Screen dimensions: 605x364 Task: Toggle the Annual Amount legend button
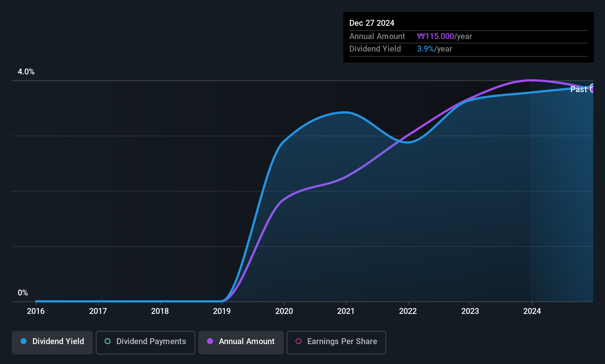pyautogui.click(x=241, y=342)
